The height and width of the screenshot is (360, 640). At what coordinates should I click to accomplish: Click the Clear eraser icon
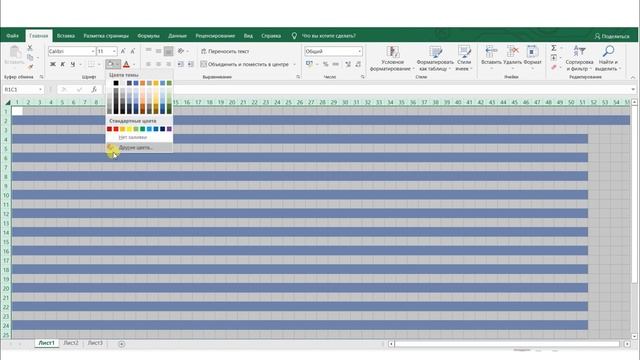(x=554, y=67)
